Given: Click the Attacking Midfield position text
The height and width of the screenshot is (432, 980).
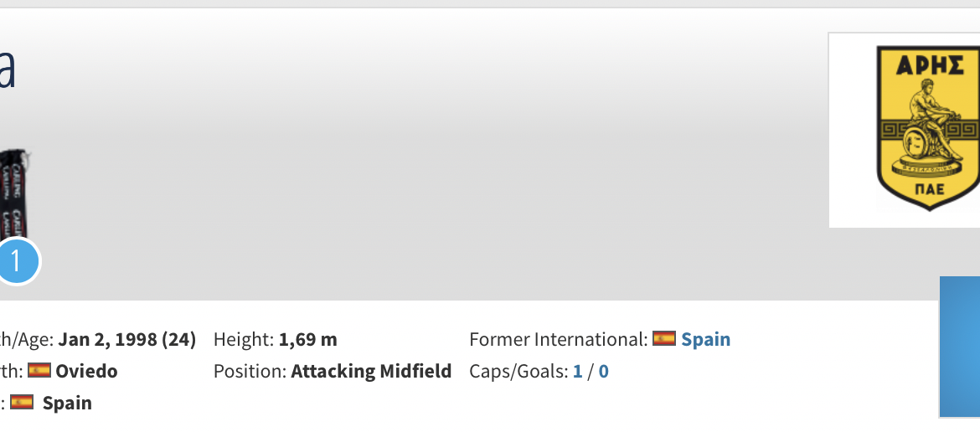Looking at the screenshot, I should (x=371, y=371).
